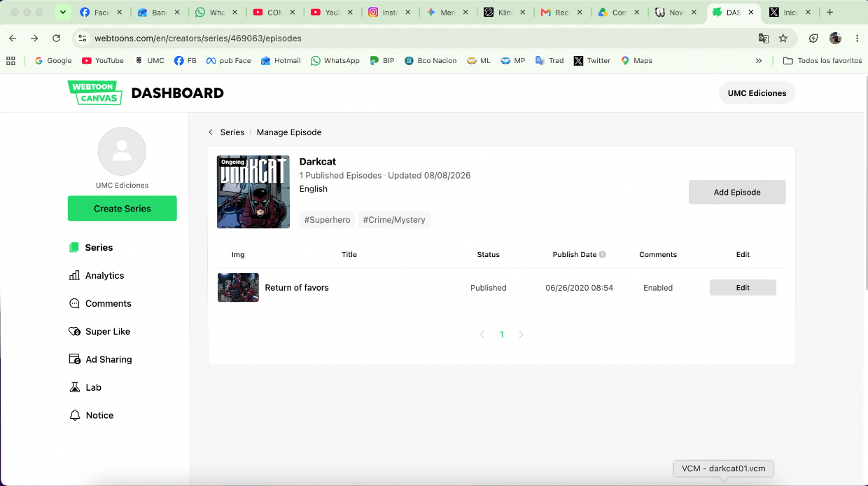Show more bookmarks chevron
The image size is (868, 486).
(x=759, y=61)
